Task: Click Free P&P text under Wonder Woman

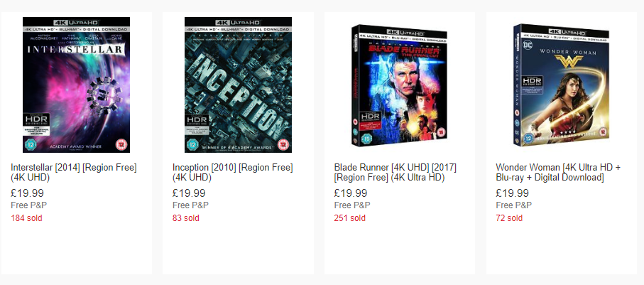Action: [x=514, y=205]
